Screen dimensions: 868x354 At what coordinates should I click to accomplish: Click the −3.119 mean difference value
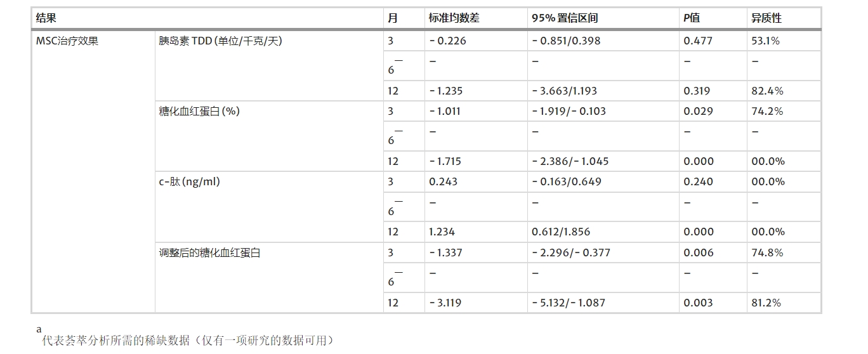tap(445, 303)
